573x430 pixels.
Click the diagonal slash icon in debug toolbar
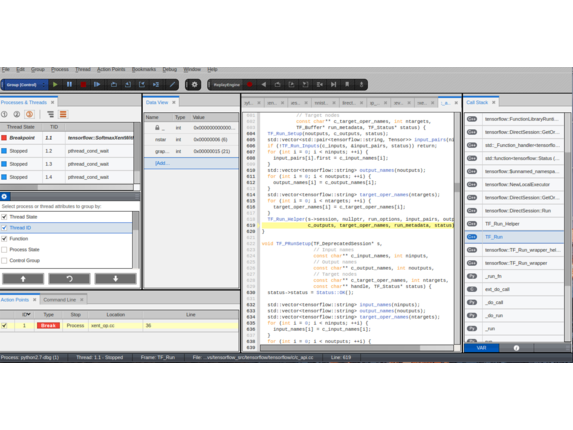point(172,85)
